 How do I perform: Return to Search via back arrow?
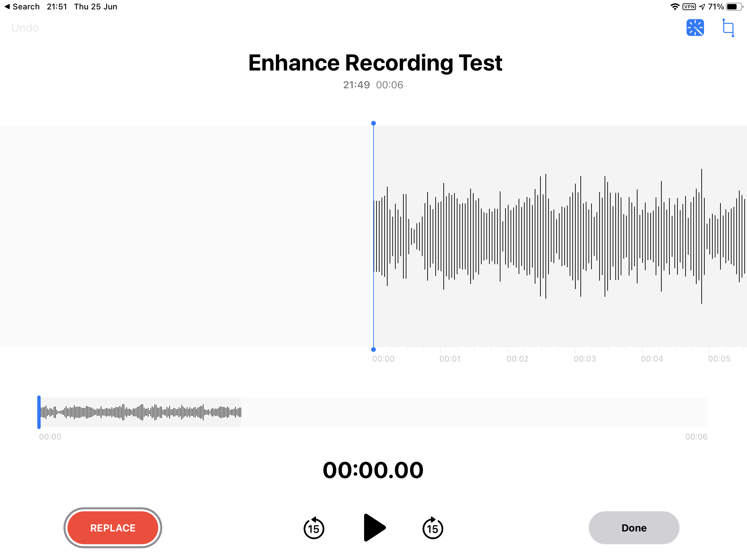click(22, 7)
